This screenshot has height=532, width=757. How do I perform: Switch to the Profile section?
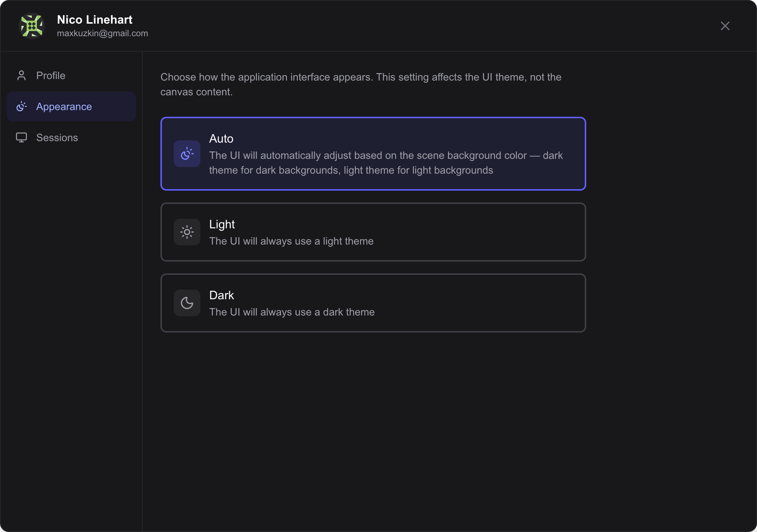51,75
